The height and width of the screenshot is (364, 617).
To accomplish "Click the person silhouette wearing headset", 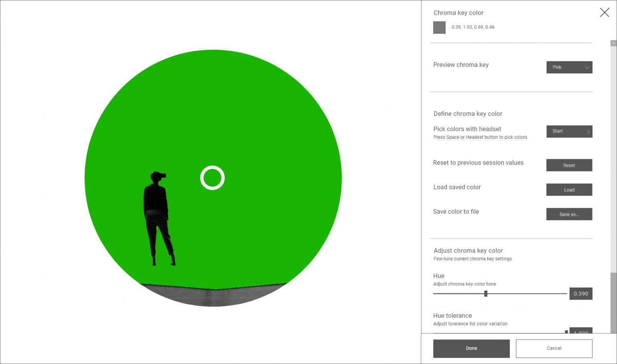I will click(157, 217).
